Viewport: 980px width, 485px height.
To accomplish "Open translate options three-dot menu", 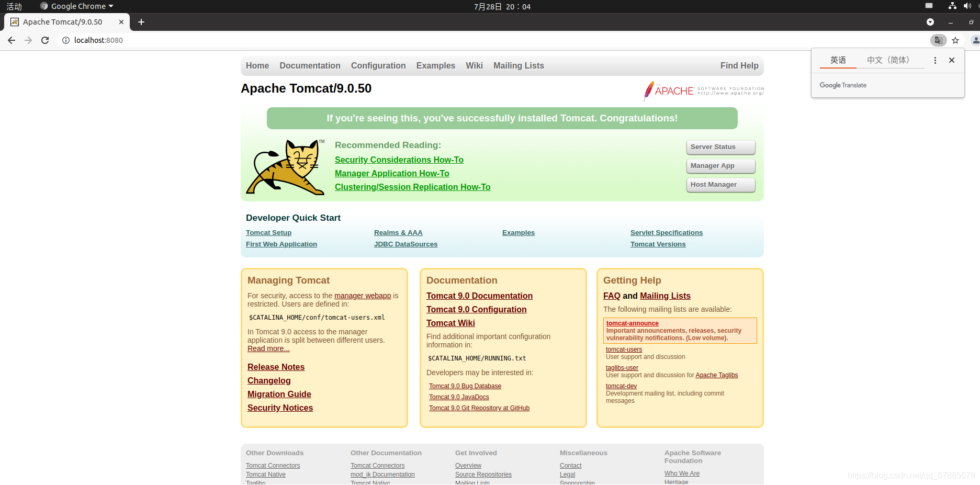I will tap(935, 60).
